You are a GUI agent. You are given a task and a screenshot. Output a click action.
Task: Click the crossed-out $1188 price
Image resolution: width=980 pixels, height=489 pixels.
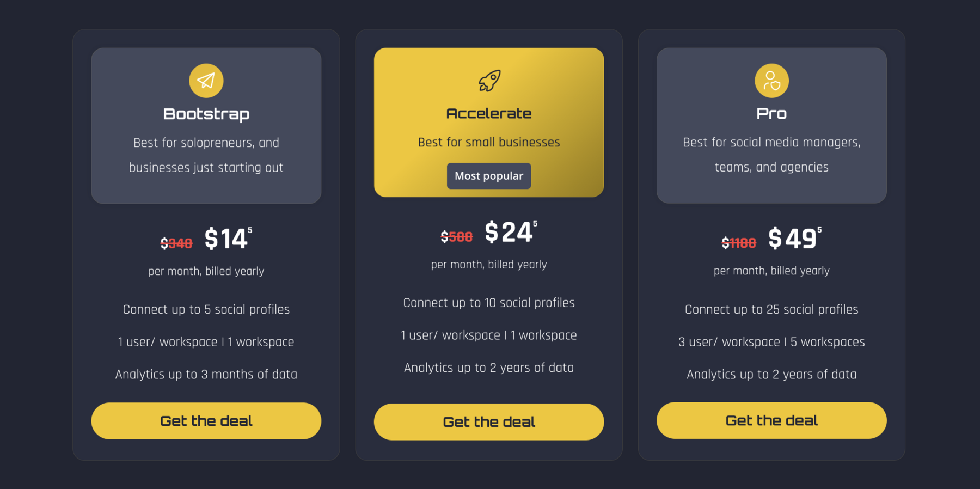point(739,243)
